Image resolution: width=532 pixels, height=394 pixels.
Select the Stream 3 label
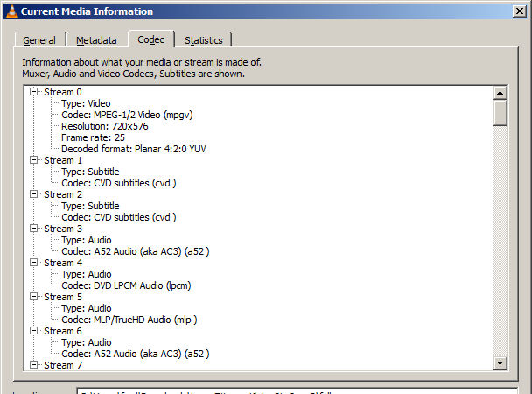(63, 229)
